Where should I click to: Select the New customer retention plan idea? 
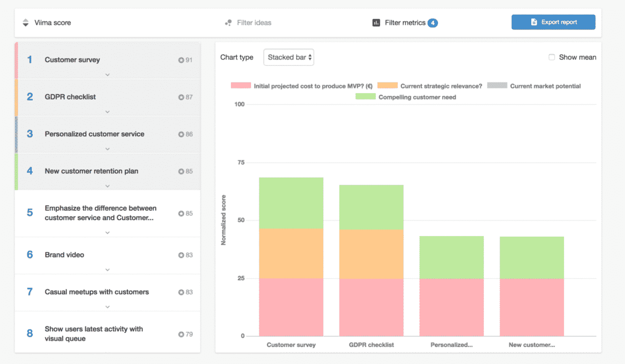[91, 171]
